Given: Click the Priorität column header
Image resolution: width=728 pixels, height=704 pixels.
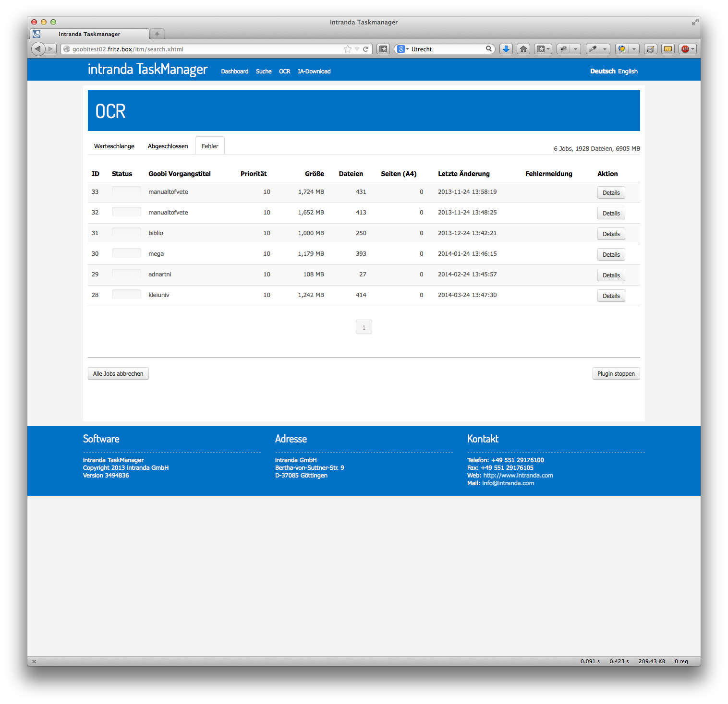Looking at the screenshot, I should (x=254, y=174).
